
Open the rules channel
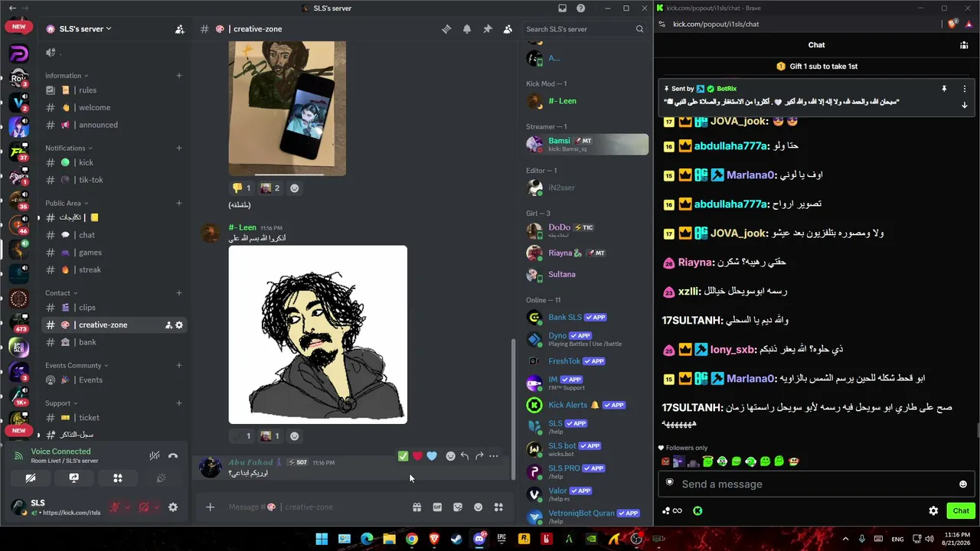coord(114,90)
